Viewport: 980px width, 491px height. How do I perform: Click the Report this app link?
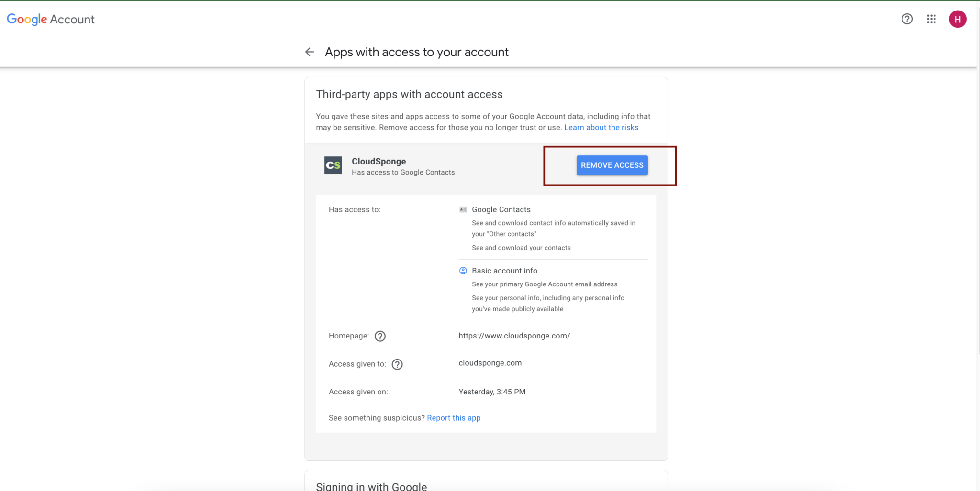[454, 418]
